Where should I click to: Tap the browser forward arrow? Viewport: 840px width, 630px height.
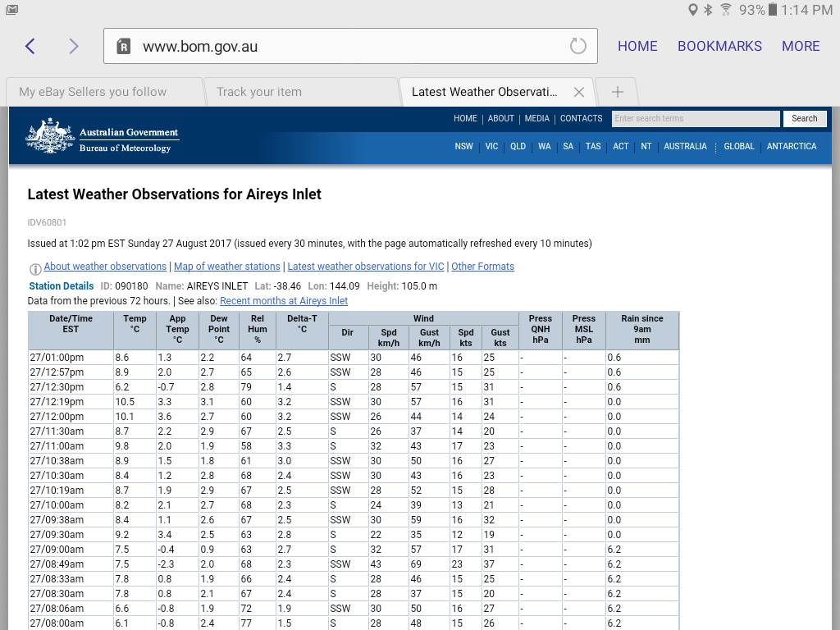point(74,46)
